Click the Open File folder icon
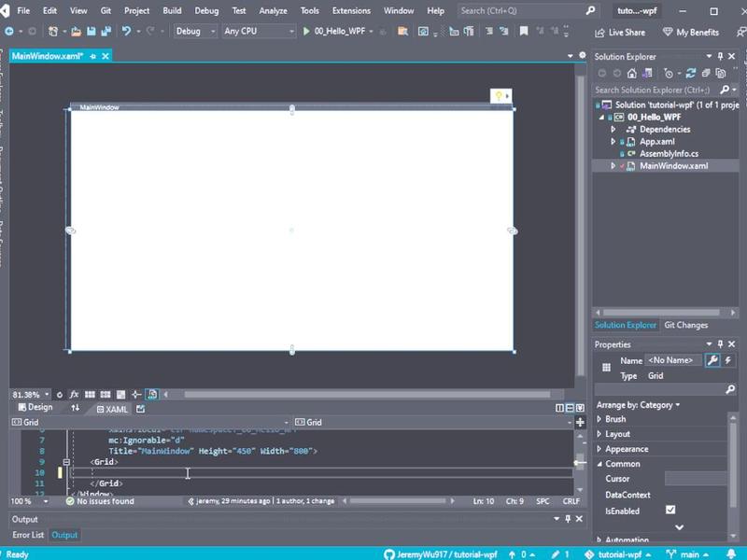Image resolution: width=747 pixels, height=560 pixels. [x=77, y=32]
